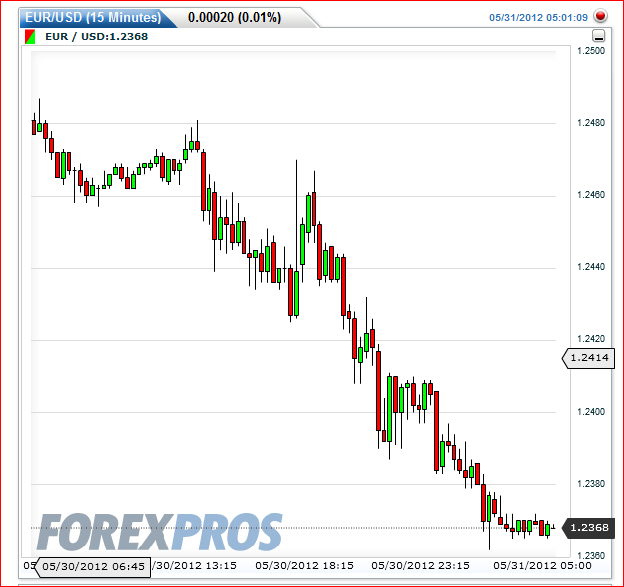Click the 1.2380 y-axis label
This screenshot has width=624, height=587.
pyautogui.click(x=591, y=484)
